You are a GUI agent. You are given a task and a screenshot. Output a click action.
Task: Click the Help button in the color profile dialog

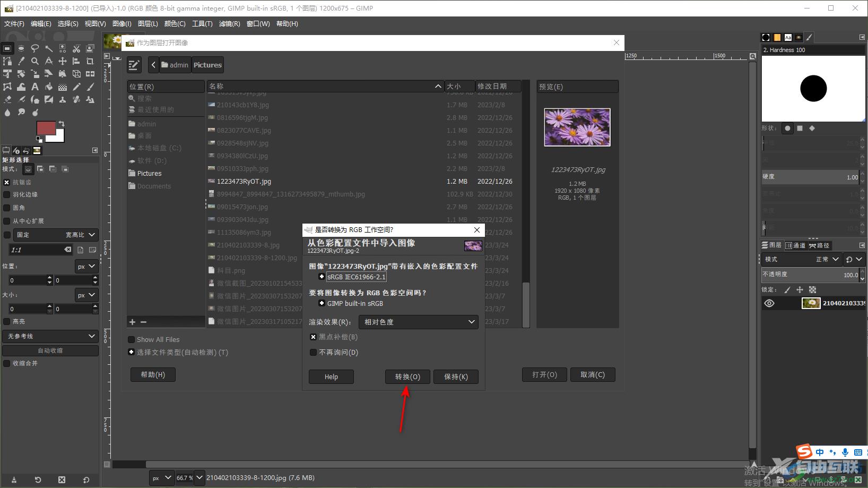click(331, 377)
